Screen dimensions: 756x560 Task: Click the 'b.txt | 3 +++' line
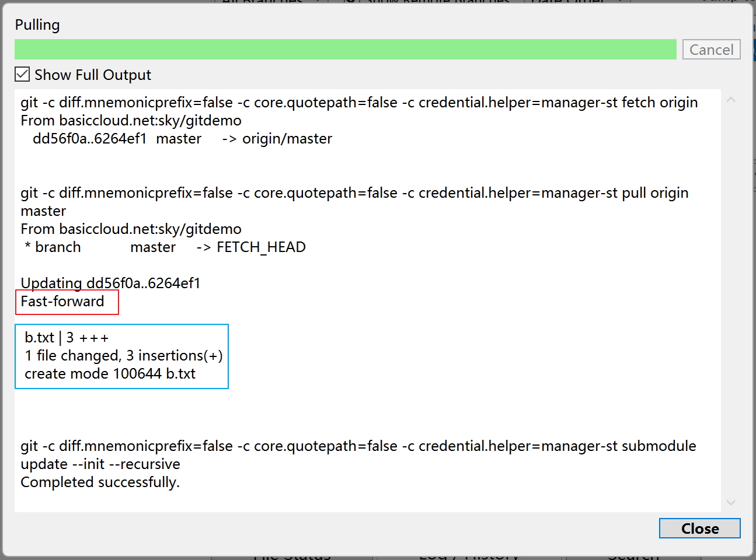click(67, 338)
